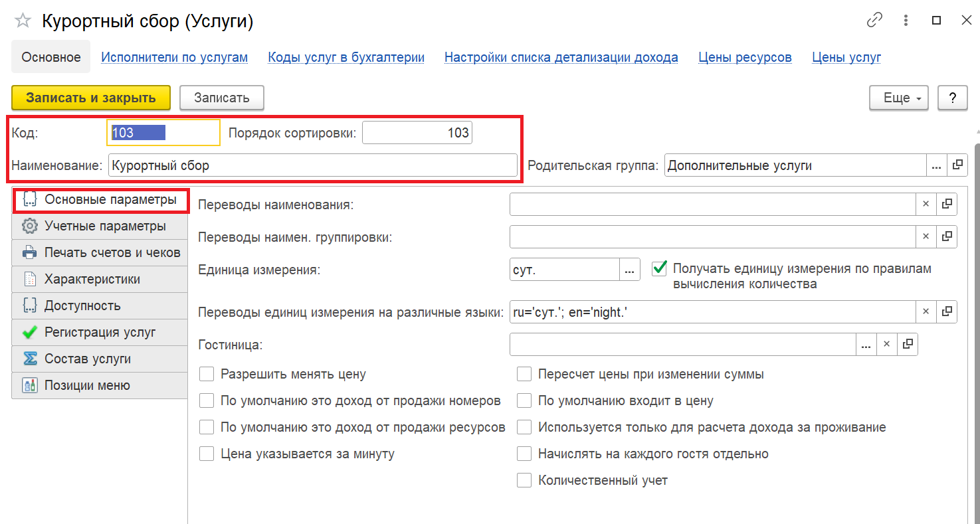Choose Единица измерения via ellipsis button

click(630, 270)
